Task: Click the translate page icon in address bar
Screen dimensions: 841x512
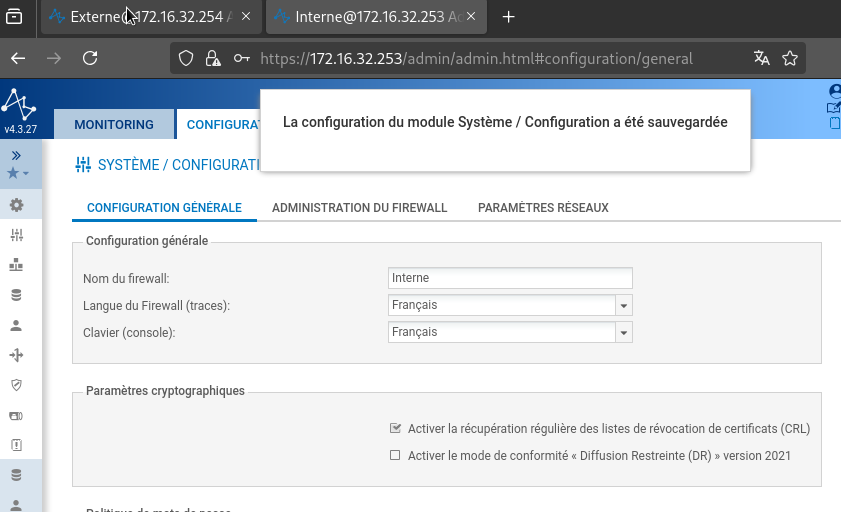Action: pos(761,58)
